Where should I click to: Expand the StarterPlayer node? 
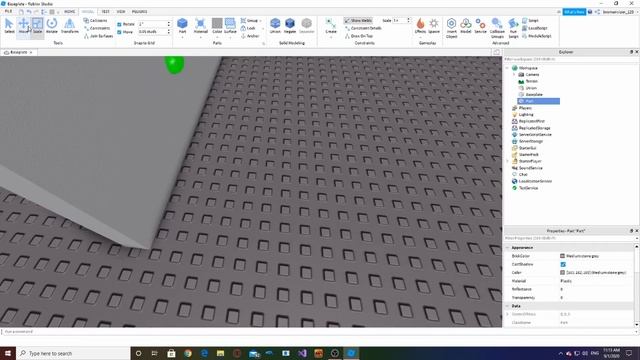508,161
